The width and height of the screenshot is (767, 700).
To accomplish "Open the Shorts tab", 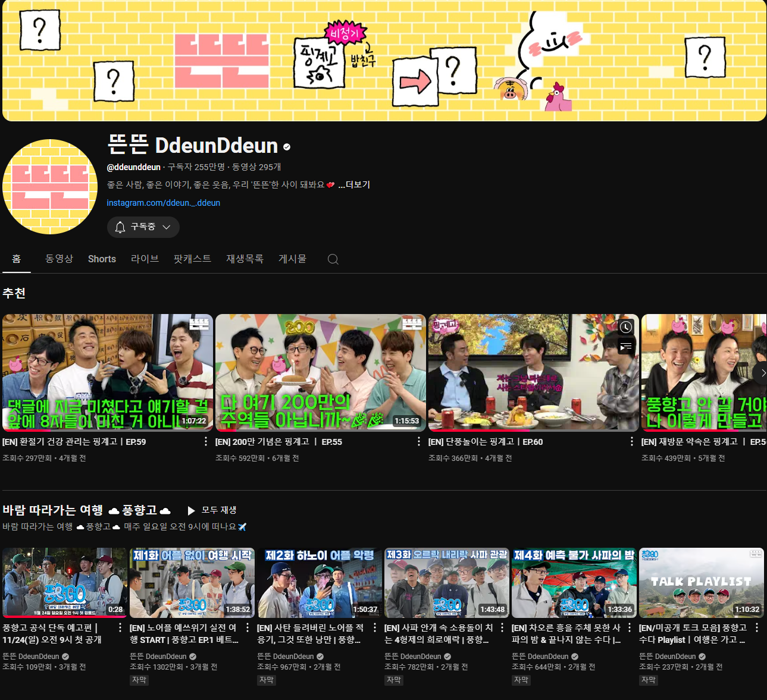I will (x=102, y=259).
